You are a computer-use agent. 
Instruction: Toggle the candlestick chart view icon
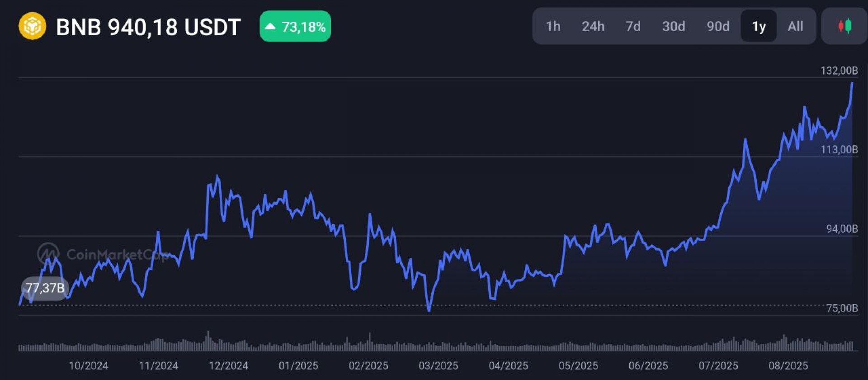pyautogui.click(x=844, y=26)
